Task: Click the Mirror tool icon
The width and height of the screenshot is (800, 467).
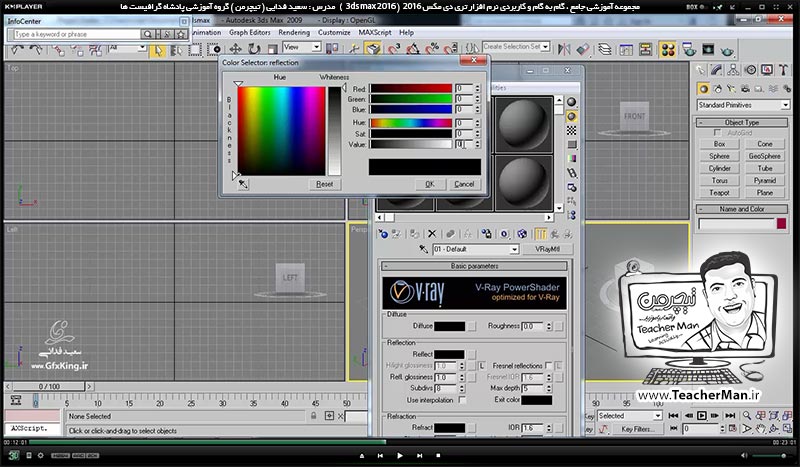Action: click(x=564, y=49)
